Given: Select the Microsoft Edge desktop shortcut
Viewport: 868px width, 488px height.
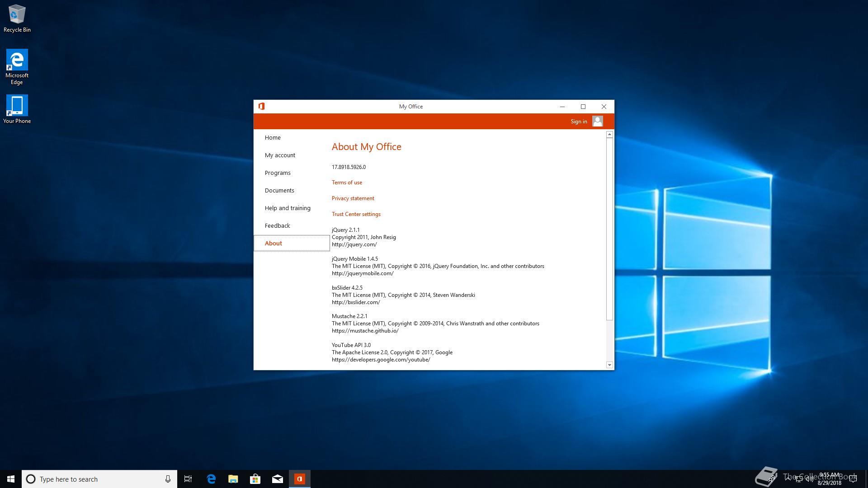Looking at the screenshot, I should (17, 67).
